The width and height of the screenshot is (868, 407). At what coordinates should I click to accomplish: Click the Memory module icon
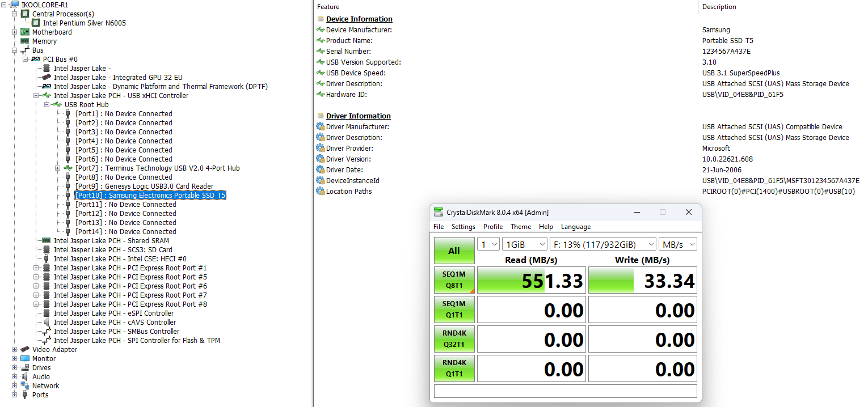pos(25,41)
